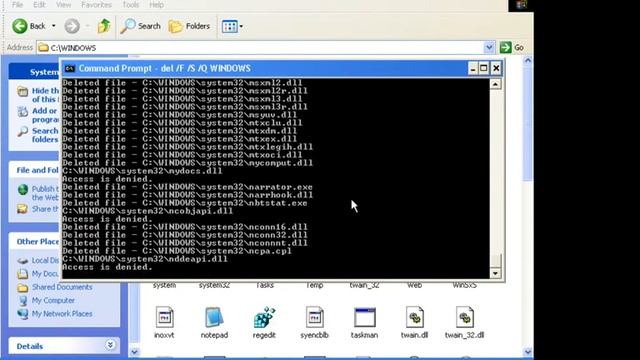Image resolution: width=640 pixels, height=360 pixels.
Task: Click Explorer file list scroll up arrow
Action: (527, 61)
